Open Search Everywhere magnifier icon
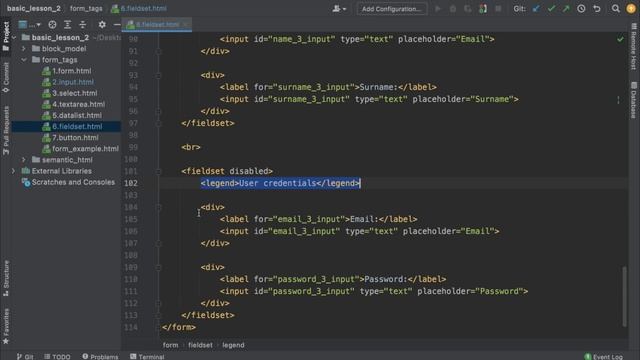Screen dimensions: 640x360 tap(616, 9)
